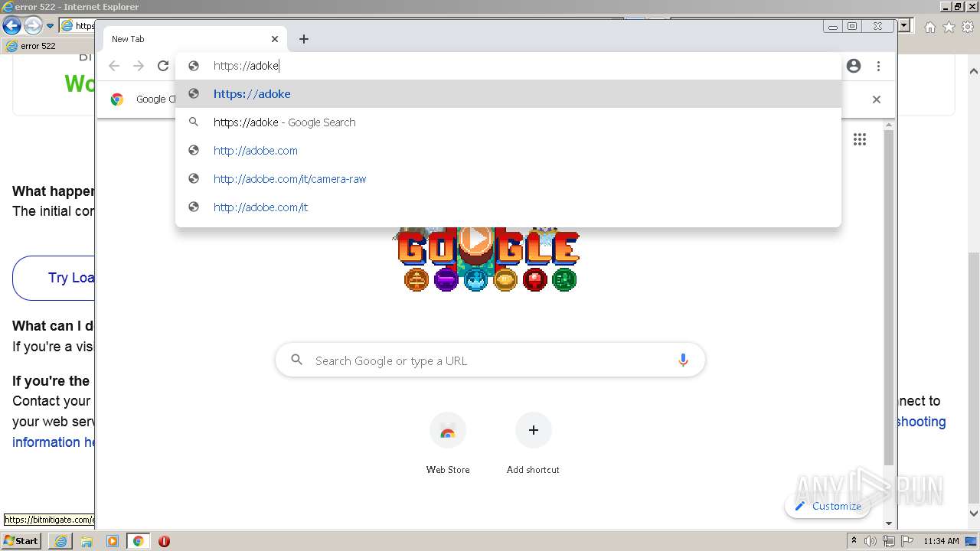Go forward in Internet Explorer
Image resolution: width=980 pixels, height=551 pixels.
point(33,25)
